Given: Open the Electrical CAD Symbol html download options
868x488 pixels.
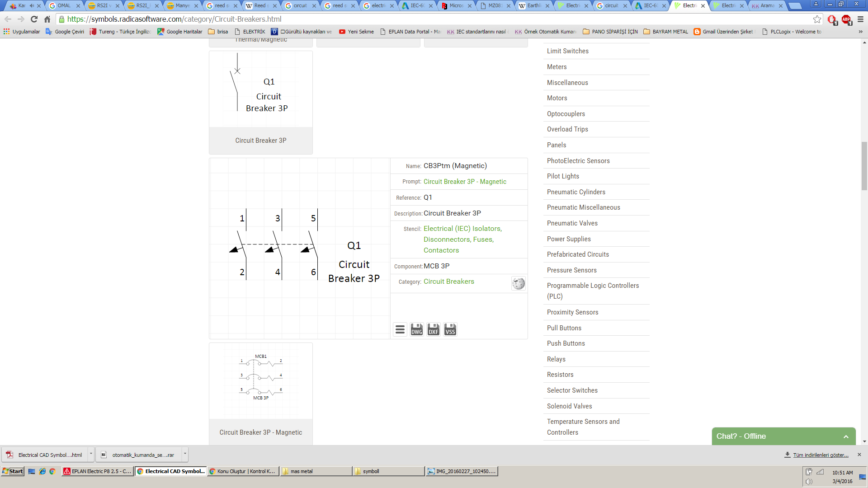Looking at the screenshot, I should [91, 455].
